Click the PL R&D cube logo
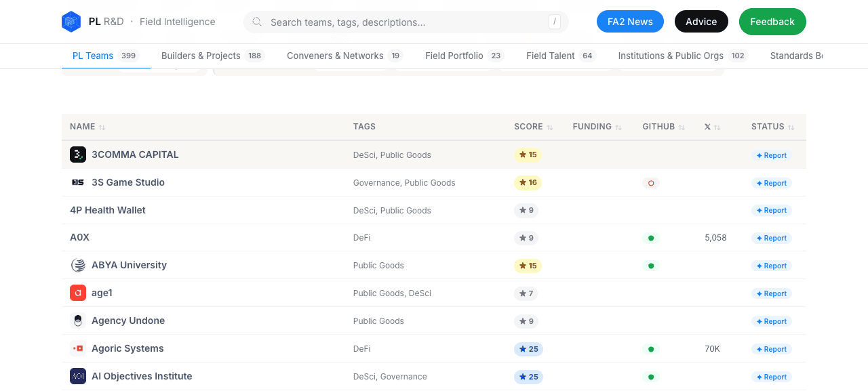This screenshot has height=391, width=868. [71, 22]
